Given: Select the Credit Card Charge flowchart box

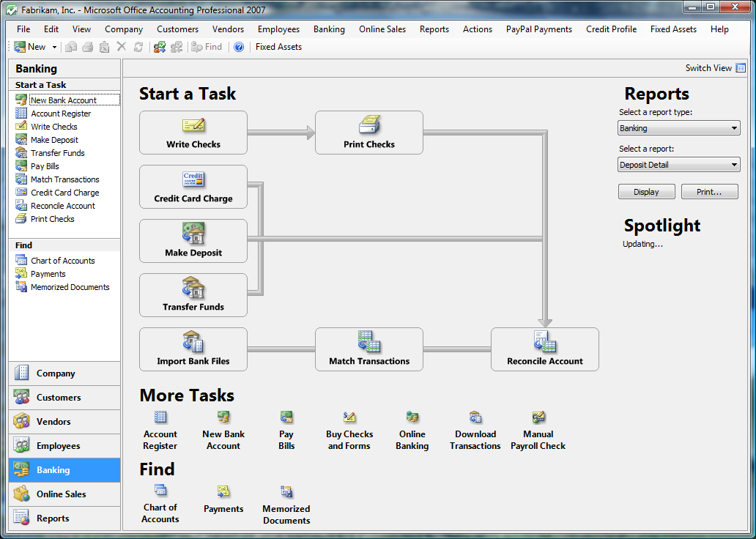Looking at the screenshot, I should (x=193, y=187).
